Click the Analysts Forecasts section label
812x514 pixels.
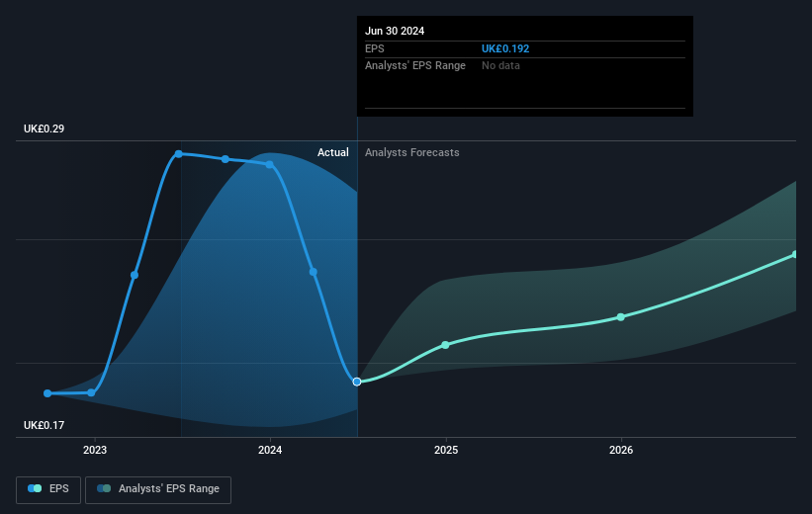(x=412, y=152)
